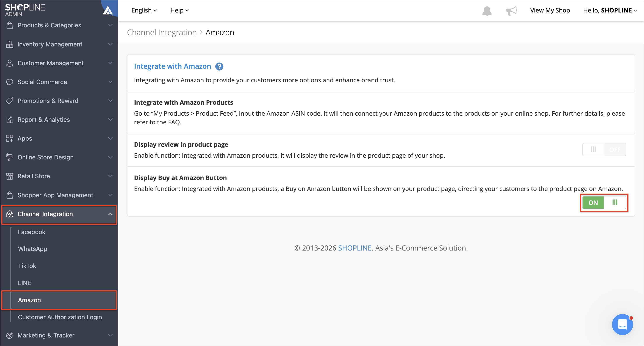The image size is (644, 346).
Task: Click the Apps grid icon
Action: coord(9,138)
